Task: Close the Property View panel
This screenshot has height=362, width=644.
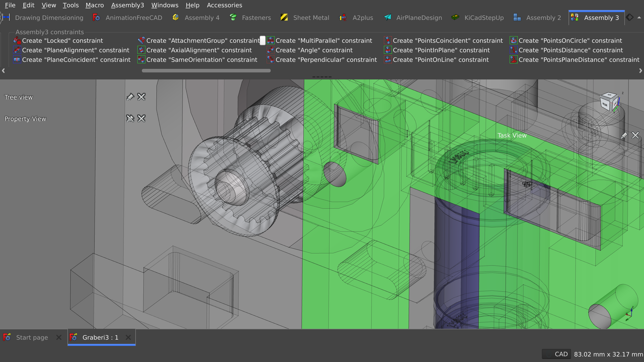Action: pos(141,118)
